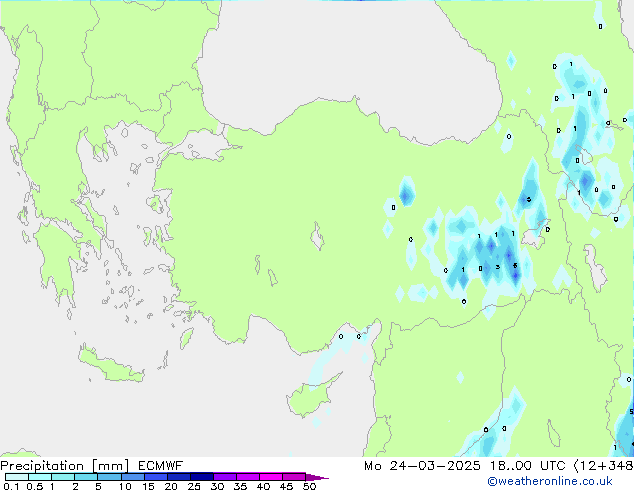Click the 2–5 mm legend color box

[x=86, y=477]
